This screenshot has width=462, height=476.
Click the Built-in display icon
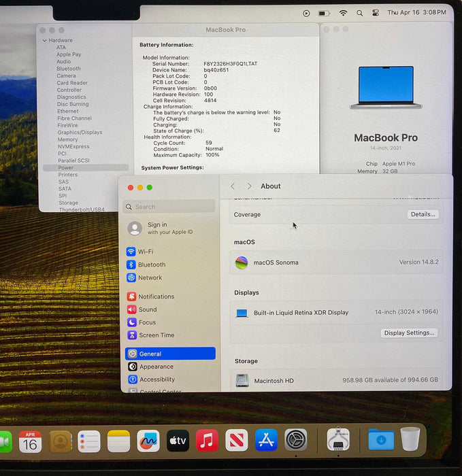242,313
